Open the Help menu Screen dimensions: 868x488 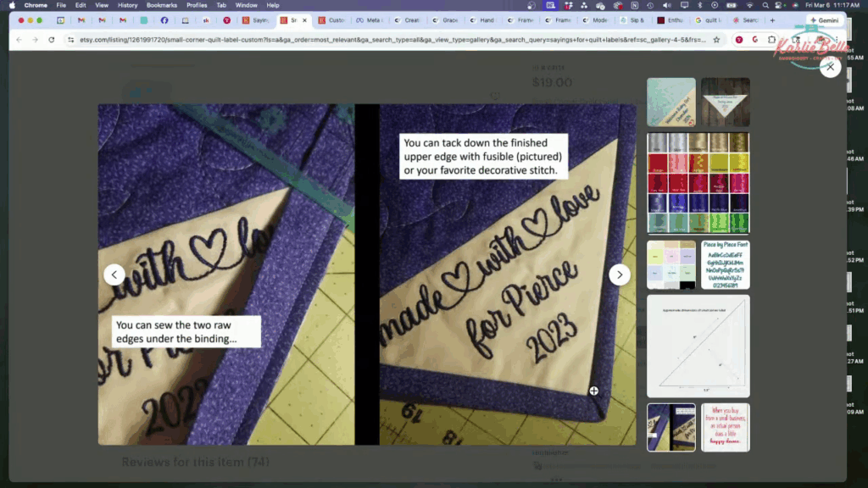coord(273,5)
